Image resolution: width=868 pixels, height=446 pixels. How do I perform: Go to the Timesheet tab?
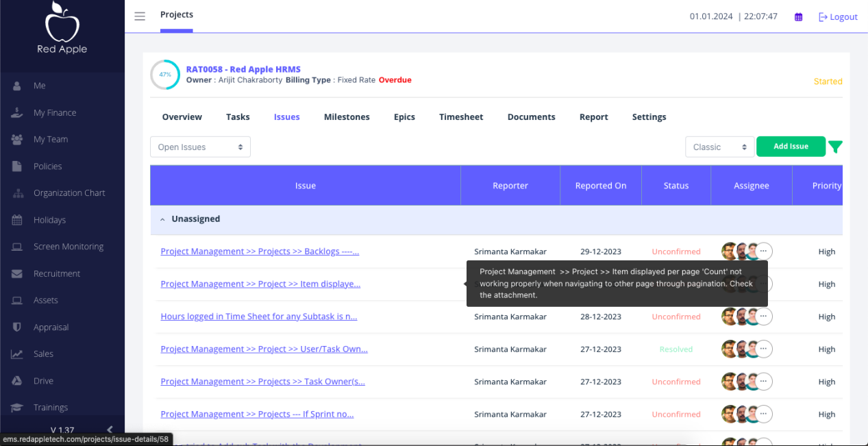[461, 117]
